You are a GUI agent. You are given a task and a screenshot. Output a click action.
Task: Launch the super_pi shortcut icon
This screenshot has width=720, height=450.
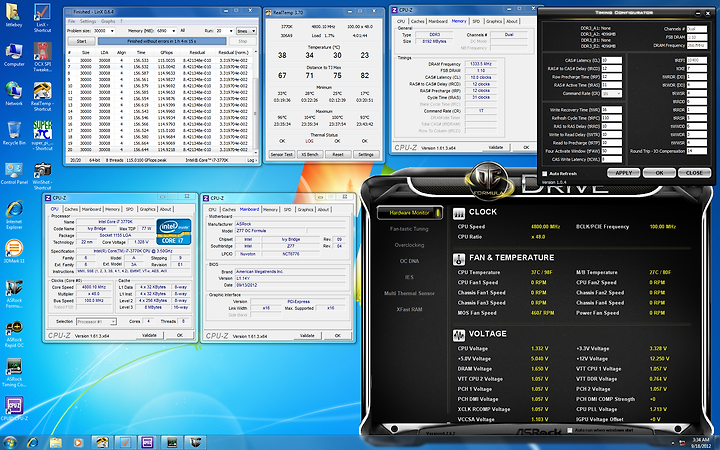pos(42,136)
